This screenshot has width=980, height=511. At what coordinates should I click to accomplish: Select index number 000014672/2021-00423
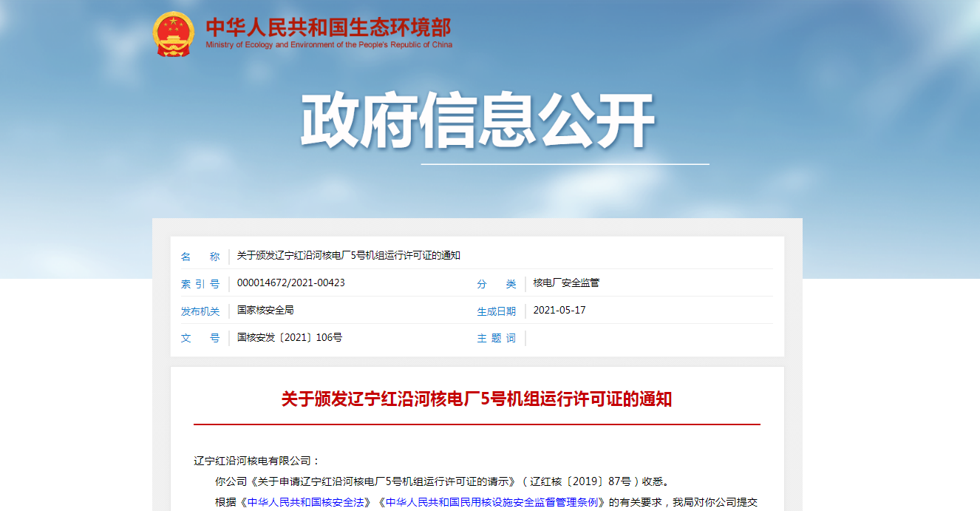(291, 283)
